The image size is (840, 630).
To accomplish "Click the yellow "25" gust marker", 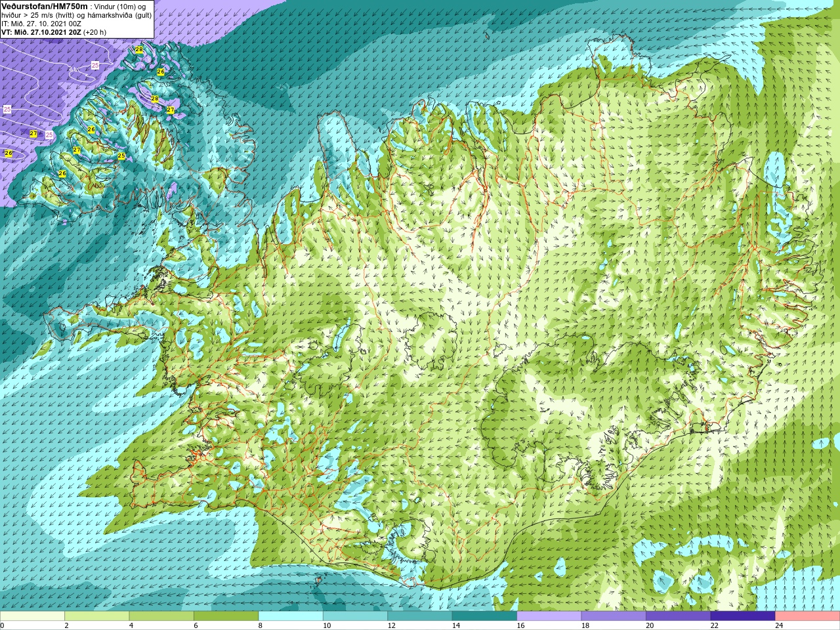I will click(121, 156).
